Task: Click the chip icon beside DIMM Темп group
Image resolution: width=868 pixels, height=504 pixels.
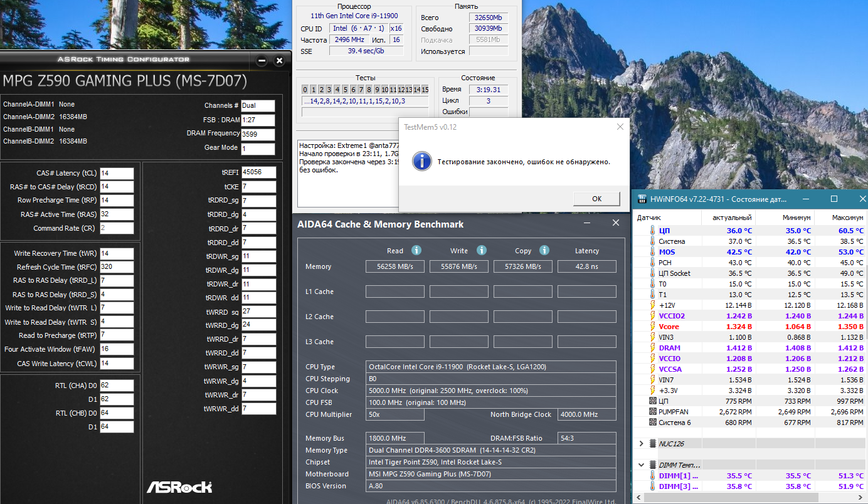Action: click(652, 465)
